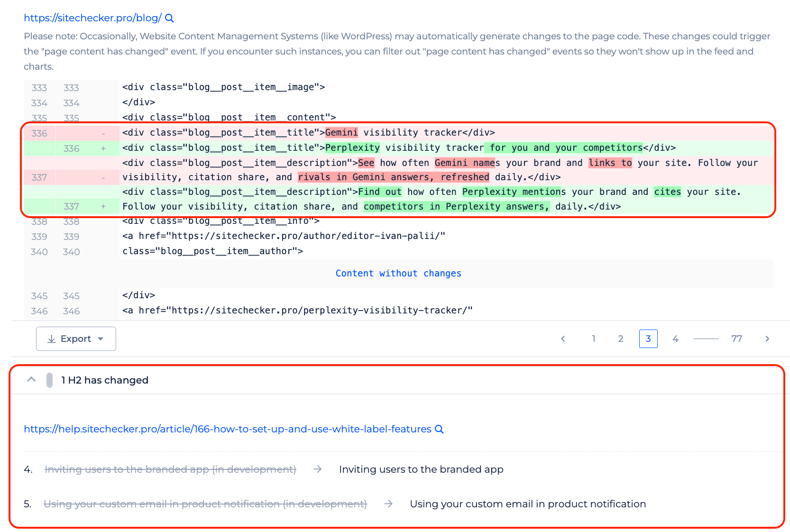Click arrow between old and new heading 5

pyautogui.click(x=388, y=504)
